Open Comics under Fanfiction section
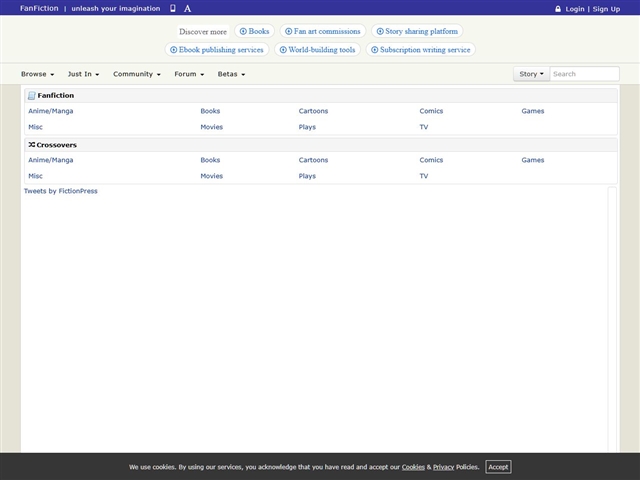This screenshot has width=640, height=480. pyautogui.click(x=431, y=111)
